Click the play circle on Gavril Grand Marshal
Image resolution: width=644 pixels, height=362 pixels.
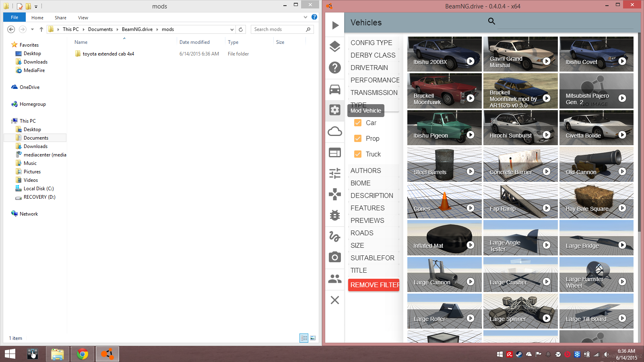point(547,61)
